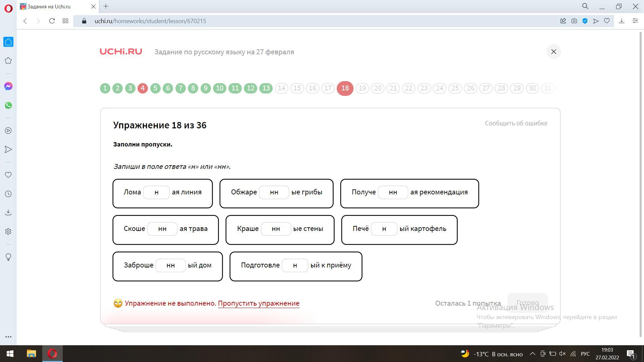Click input field in Лома...ая линия
The image size is (644, 362).
[x=156, y=192]
